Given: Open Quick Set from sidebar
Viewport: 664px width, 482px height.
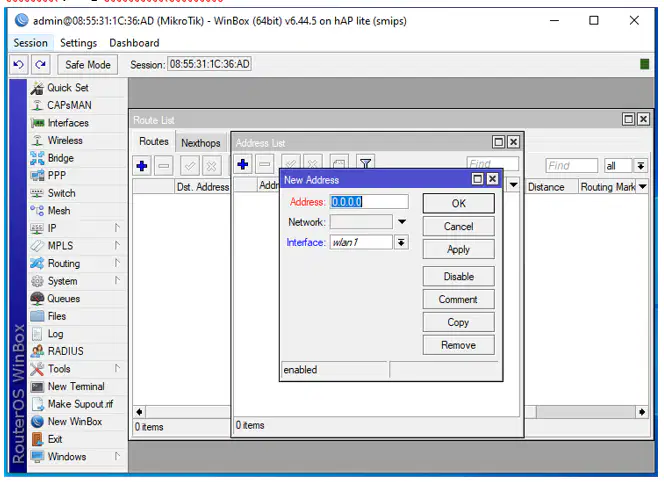Looking at the screenshot, I should point(77,88).
